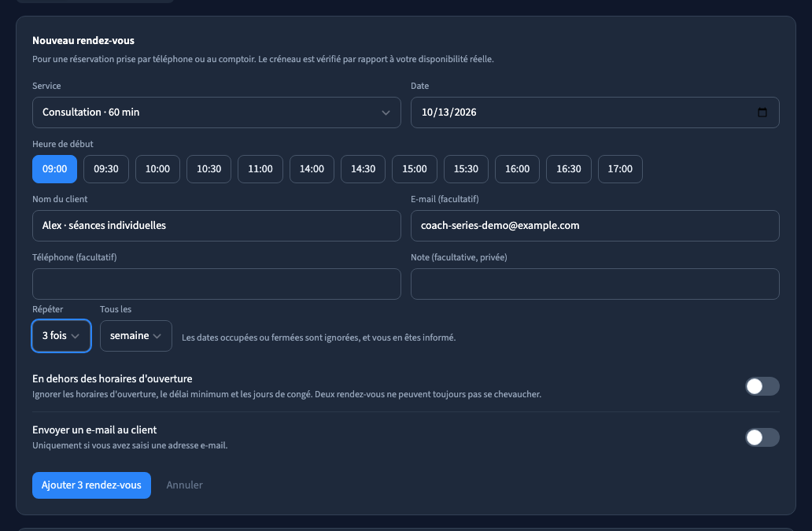
Task: Focus the Date field showing 10/13/2026
Action: pos(595,112)
